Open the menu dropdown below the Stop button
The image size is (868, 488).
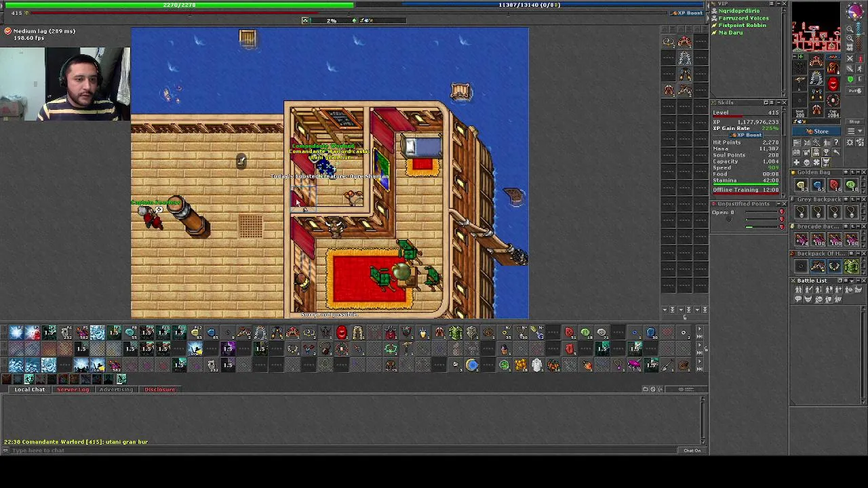(854, 131)
